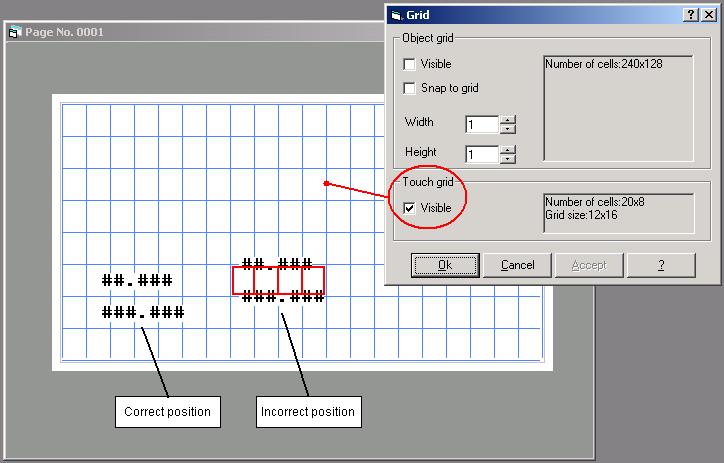Increase Width with the up arrow
The width and height of the screenshot is (724, 463).
(508, 120)
